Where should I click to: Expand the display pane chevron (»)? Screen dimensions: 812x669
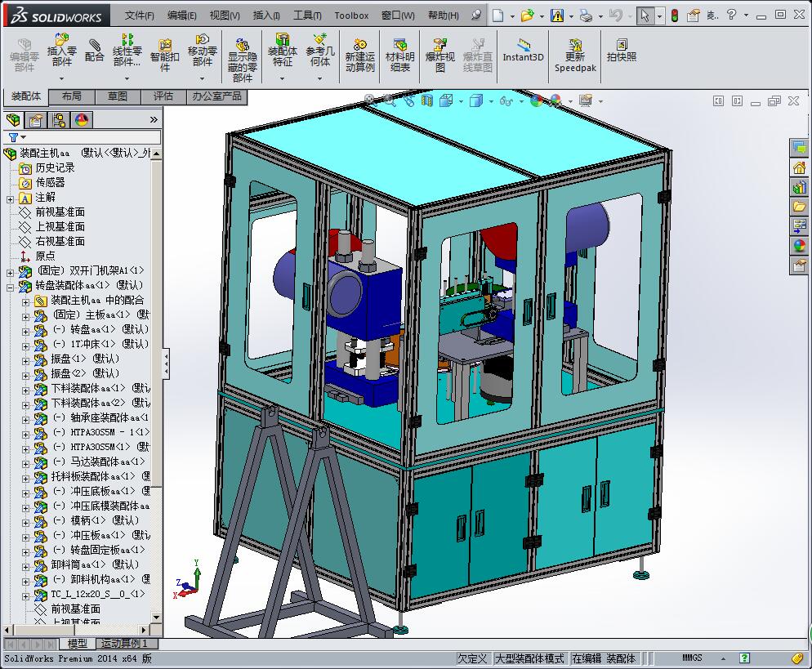(x=154, y=119)
